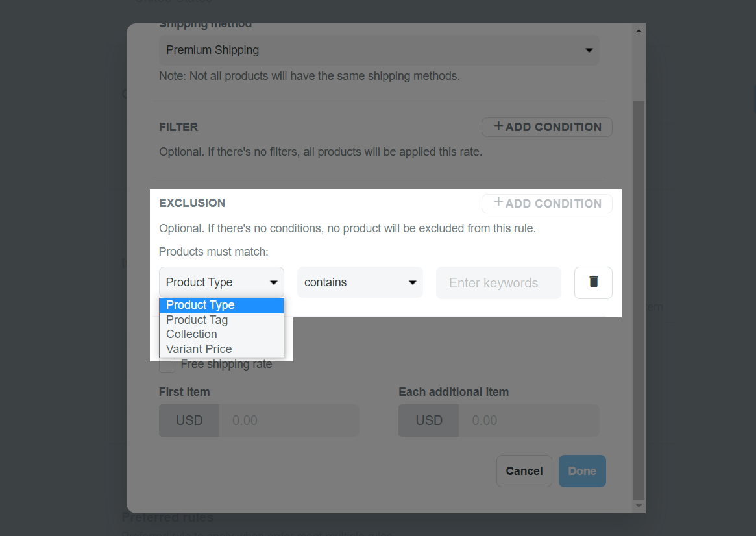Expand the contains operator dropdown

coord(360,282)
